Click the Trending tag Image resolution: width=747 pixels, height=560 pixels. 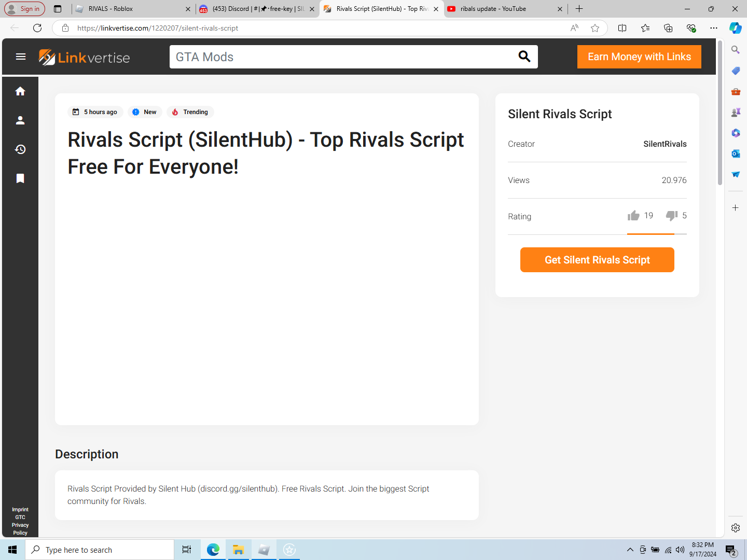click(x=190, y=112)
